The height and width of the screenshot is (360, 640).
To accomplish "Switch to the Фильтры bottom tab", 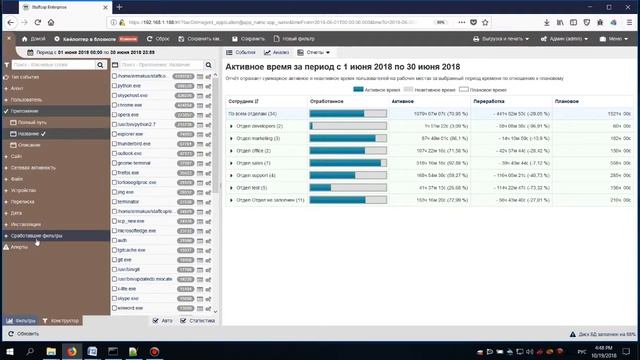I will click(20, 321).
